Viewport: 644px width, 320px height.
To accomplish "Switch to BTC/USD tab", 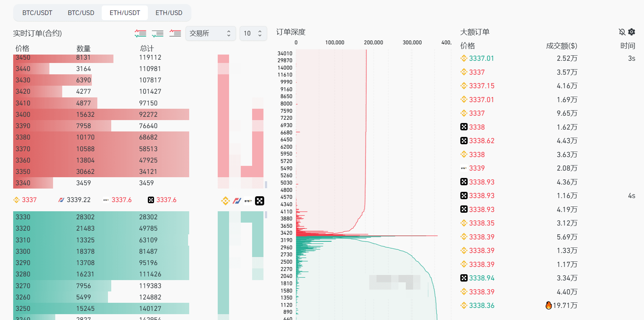I will pos(81,13).
